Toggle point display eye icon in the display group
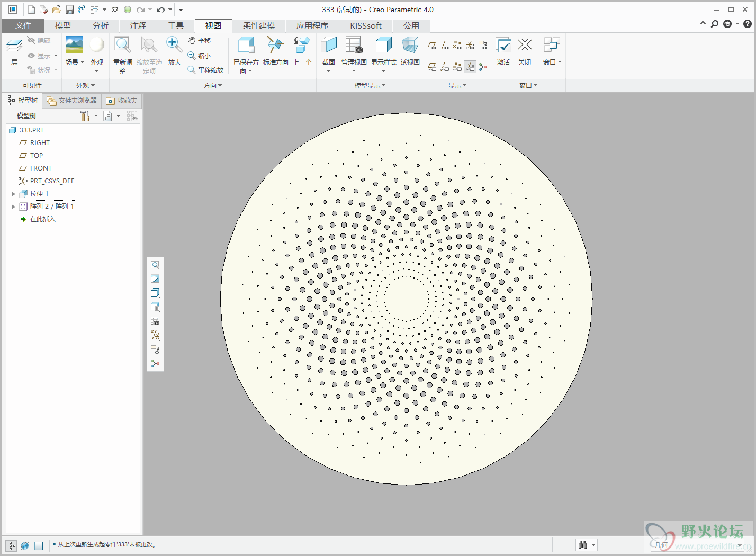Image resolution: width=756 pixels, height=556 pixels. tap(457, 46)
